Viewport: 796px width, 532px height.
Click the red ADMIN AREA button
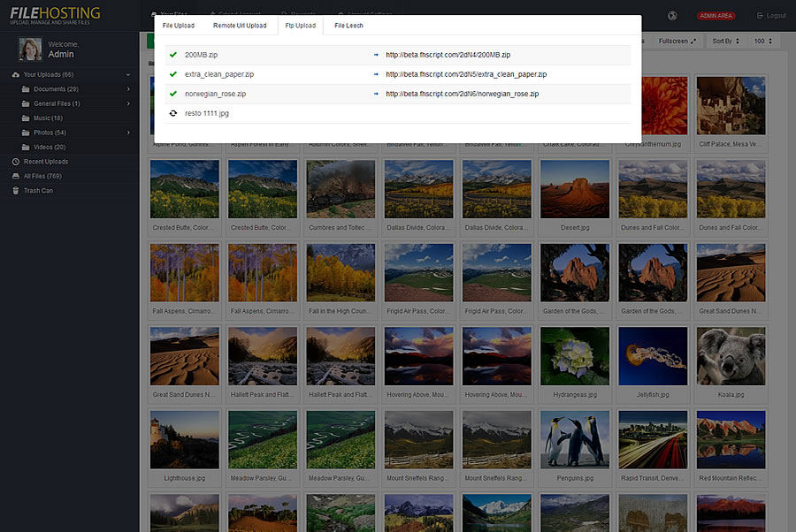pyautogui.click(x=716, y=16)
